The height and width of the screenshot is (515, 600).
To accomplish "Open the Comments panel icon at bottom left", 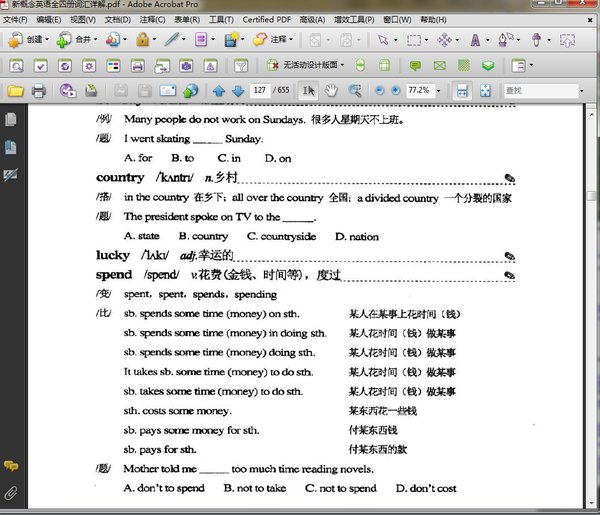I will tap(11, 466).
